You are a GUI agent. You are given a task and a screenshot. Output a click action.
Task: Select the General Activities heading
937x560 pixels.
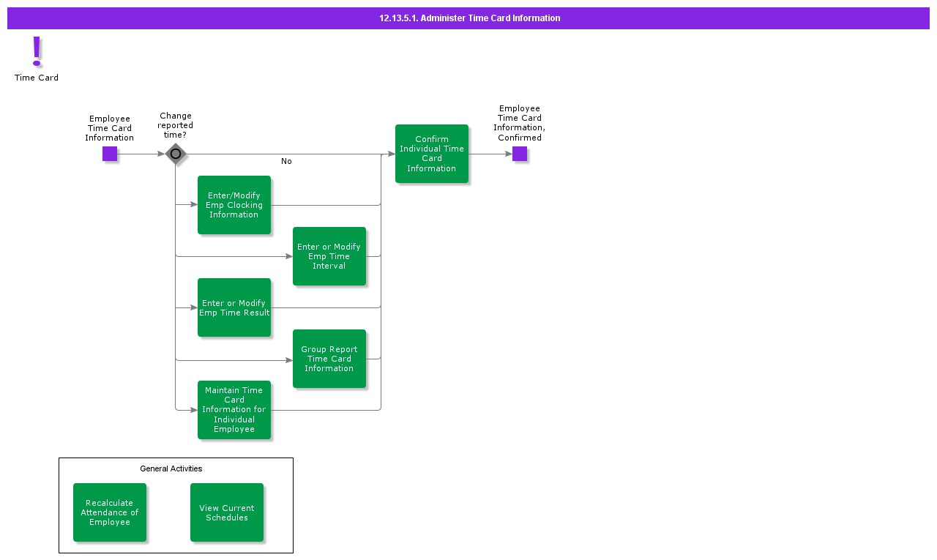click(171, 468)
